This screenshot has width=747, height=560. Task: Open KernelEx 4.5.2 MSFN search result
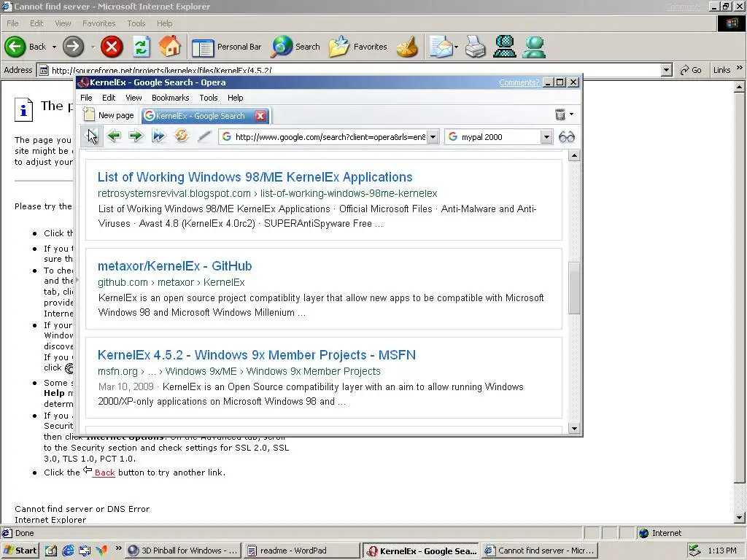coord(257,355)
